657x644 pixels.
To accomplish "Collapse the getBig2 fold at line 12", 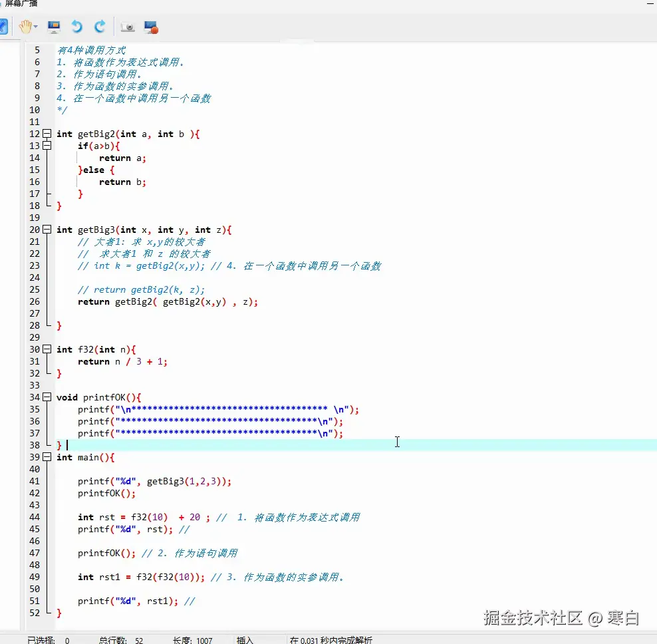I will [47, 134].
